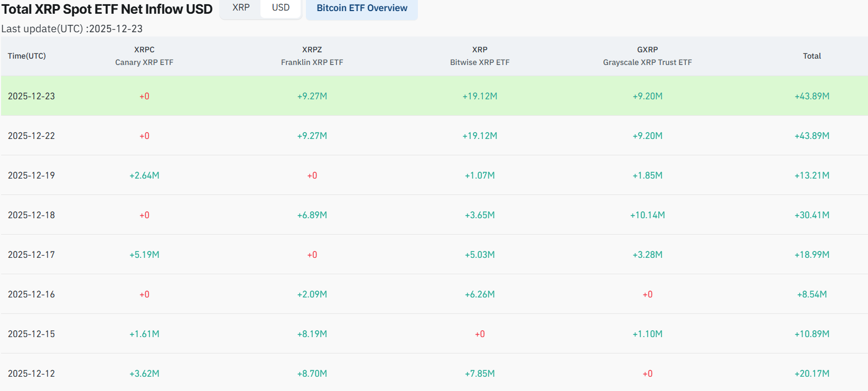Select the USD unit tab
The image size is (868, 391).
point(281,8)
